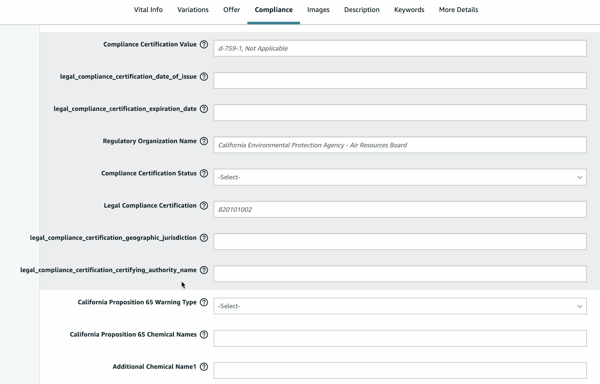This screenshot has width=600, height=384.
Task: Focus California Proposition 65 Chemical Names field
Action: [x=400, y=338]
